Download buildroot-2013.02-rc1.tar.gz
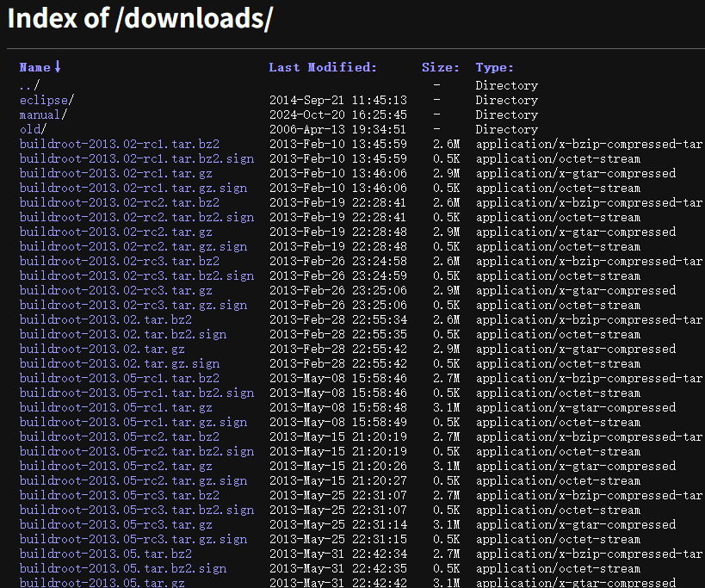This screenshot has width=705, height=588. pos(116,173)
